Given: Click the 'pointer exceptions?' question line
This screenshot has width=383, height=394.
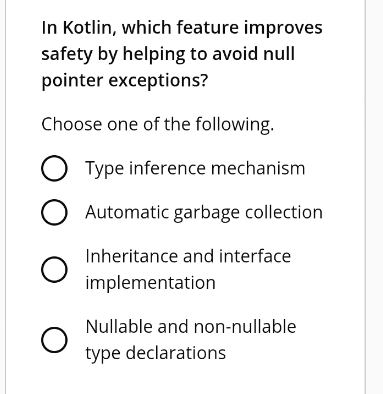Looking at the screenshot, I should [125, 81].
